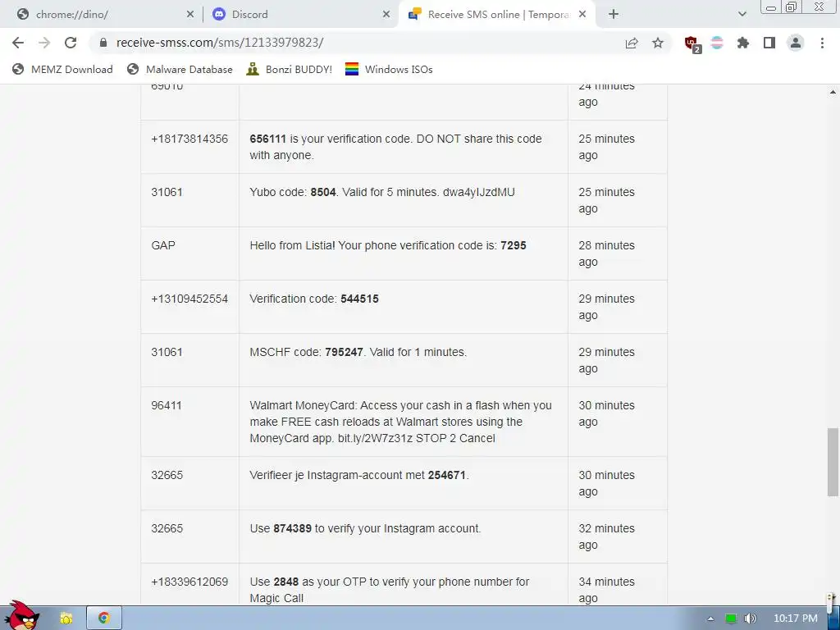This screenshot has width=840, height=630.
Task: Click the Walmart MoneyCard message text
Action: coord(400,422)
